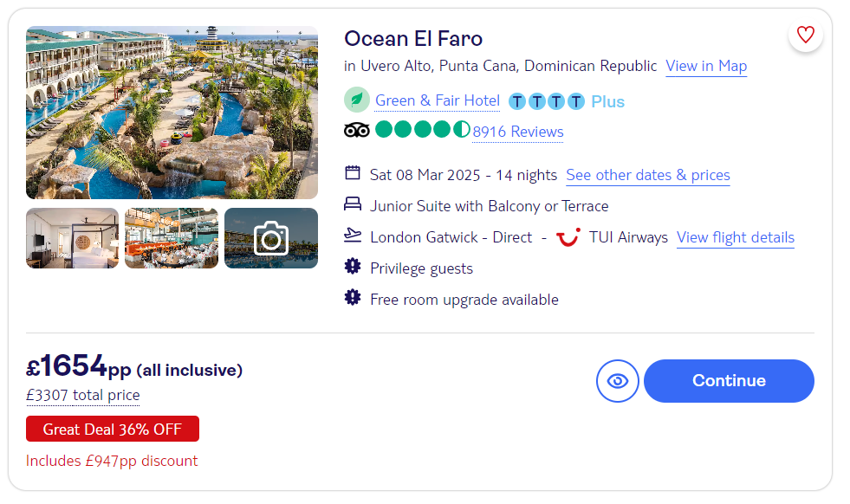850x504 pixels.
Task: Add Ocean El Faro to favourites with heart icon
Action: (x=806, y=35)
